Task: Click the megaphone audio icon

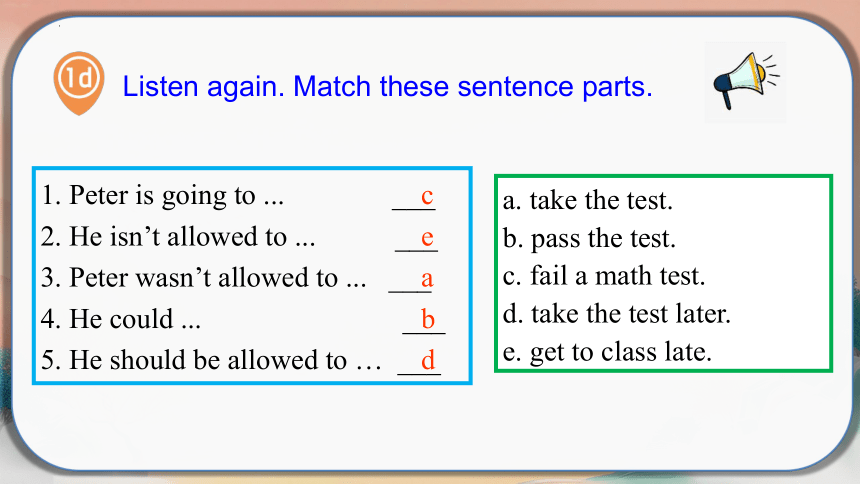Action: (745, 81)
